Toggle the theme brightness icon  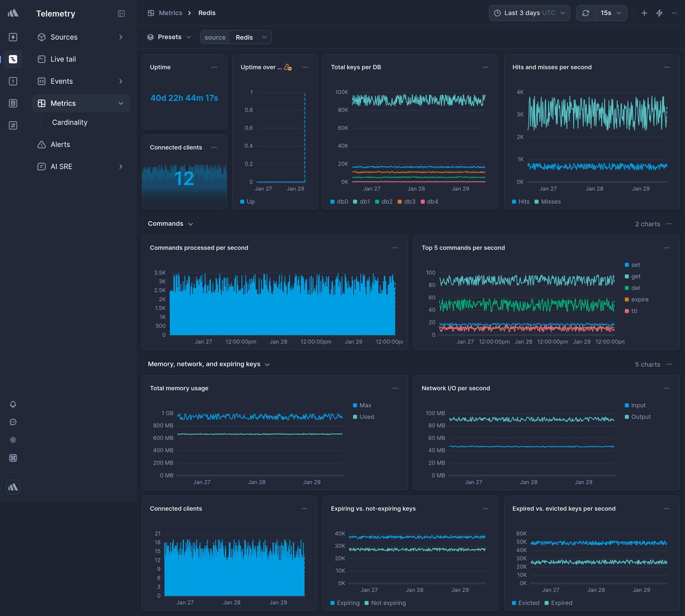(13, 440)
